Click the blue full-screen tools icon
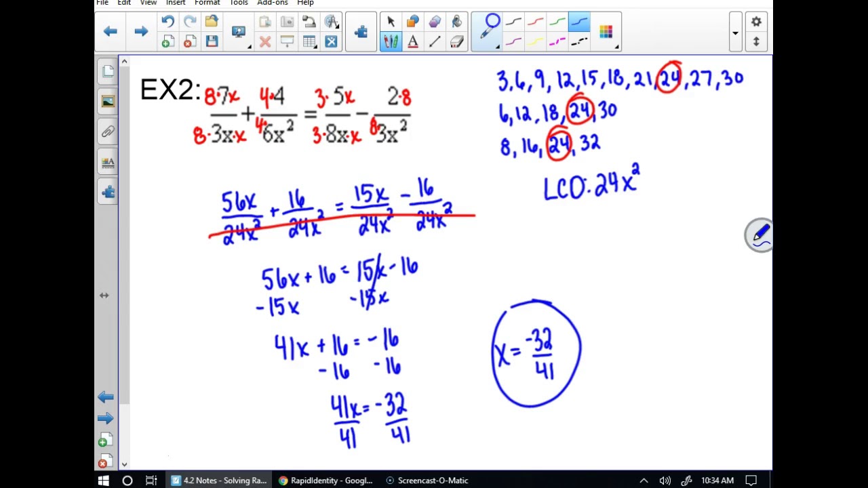The image size is (868, 488). tap(331, 42)
